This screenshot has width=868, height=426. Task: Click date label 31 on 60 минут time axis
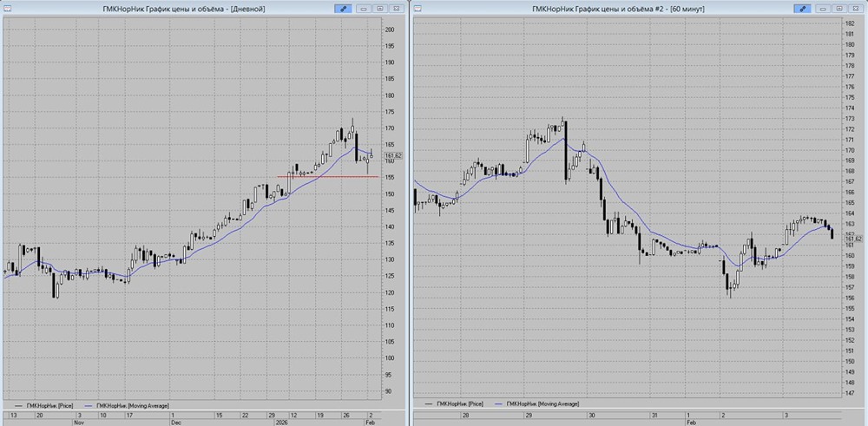[654, 415]
